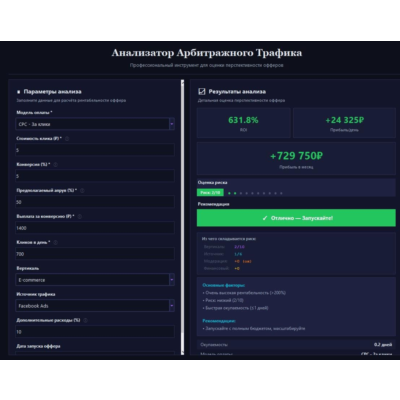This screenshot has height=400, width=400.
Task: Click the Оценка риска label
Action: [212, 182]
